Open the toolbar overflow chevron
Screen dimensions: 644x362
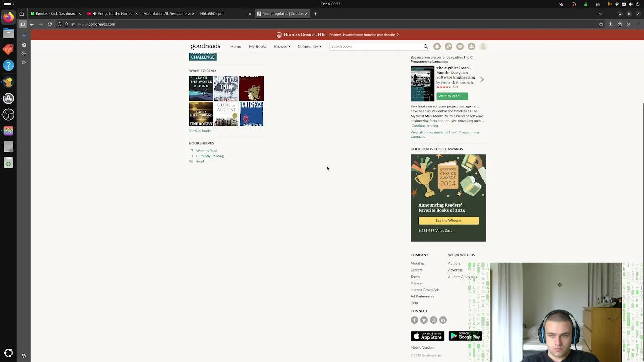(629, 24)
